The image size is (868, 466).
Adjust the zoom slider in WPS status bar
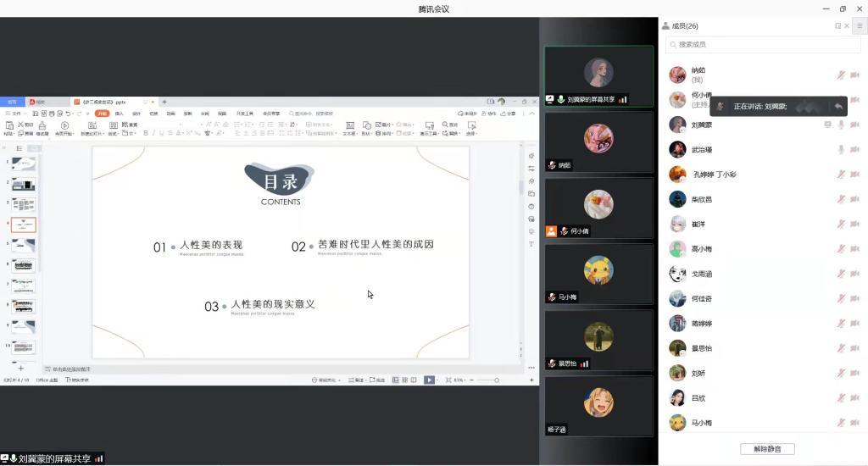(x=496, y=380)
